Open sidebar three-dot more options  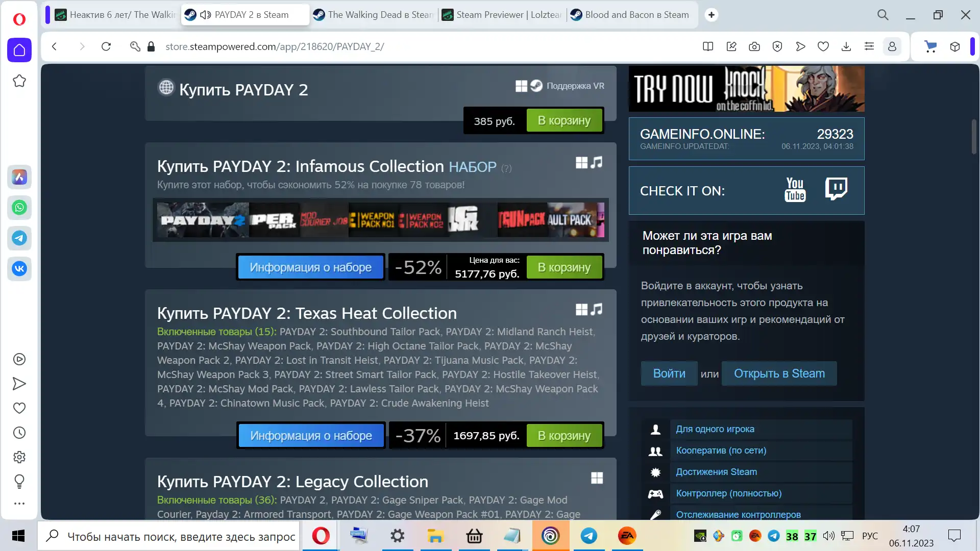(19, 504)
